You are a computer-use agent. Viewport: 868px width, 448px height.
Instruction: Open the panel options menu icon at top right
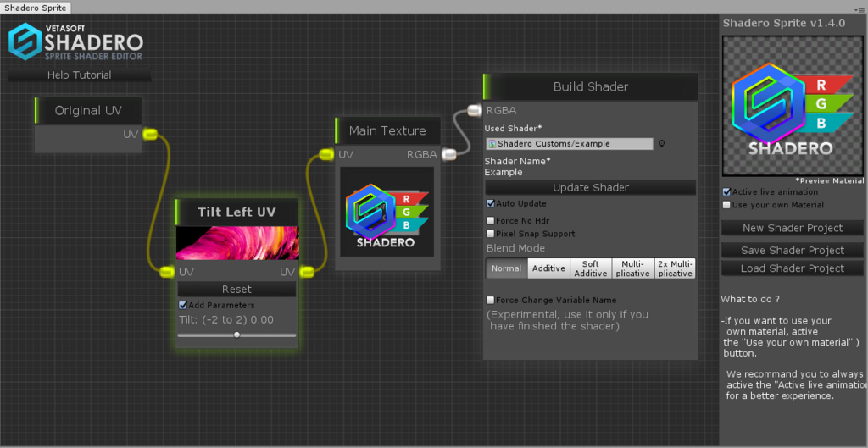[x=858, y=10]
